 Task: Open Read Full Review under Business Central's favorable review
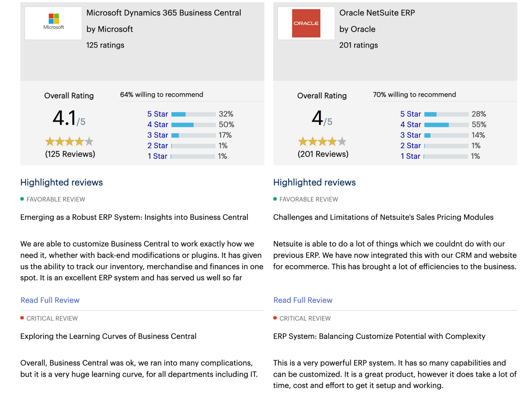click(50, 300)
